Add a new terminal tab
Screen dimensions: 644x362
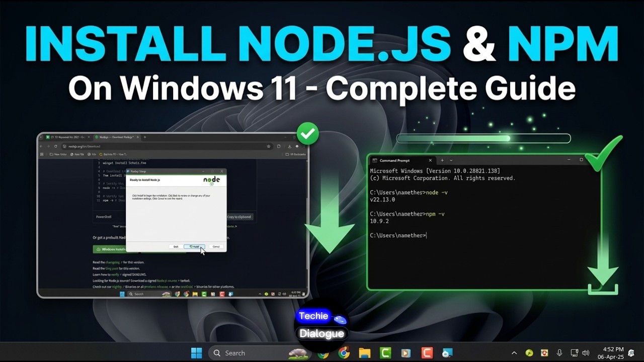(x=443, y=160)
